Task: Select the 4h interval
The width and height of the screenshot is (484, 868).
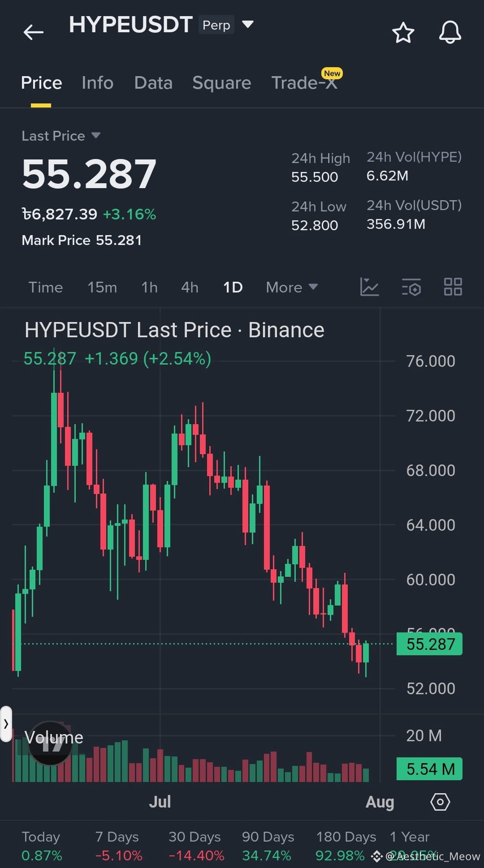Action: tap(190, 287)
